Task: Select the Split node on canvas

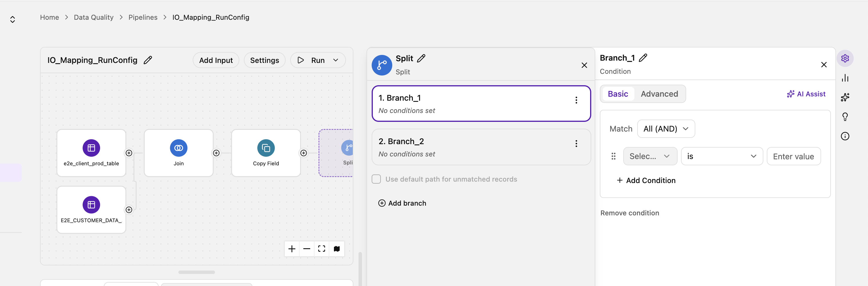Action: tap(336, 153)
